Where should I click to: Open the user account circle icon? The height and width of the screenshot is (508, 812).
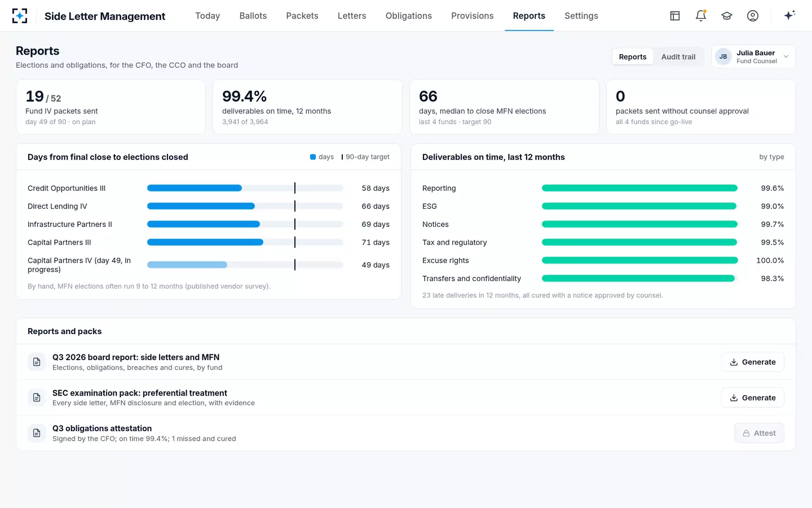coord(753,16)
